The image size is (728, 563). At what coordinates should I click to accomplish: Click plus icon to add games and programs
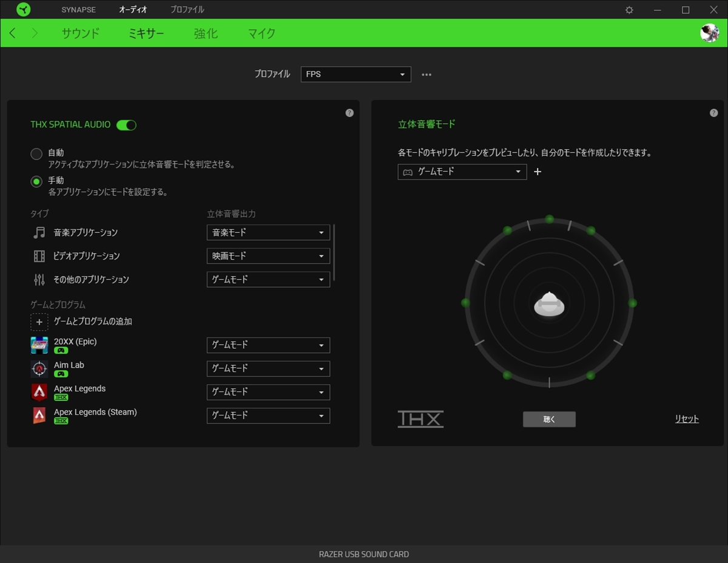39,322
